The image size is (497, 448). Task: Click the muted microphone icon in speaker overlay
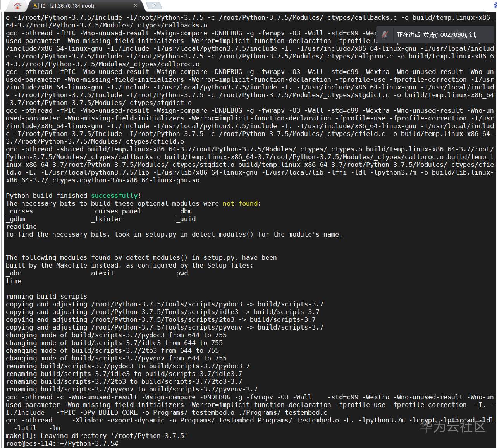(385, 34)
